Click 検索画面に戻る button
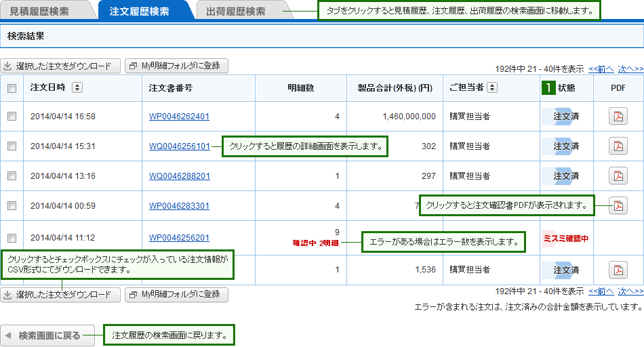Image resolution: width=644 pixels, height=347 pixels. click(47, 335)
